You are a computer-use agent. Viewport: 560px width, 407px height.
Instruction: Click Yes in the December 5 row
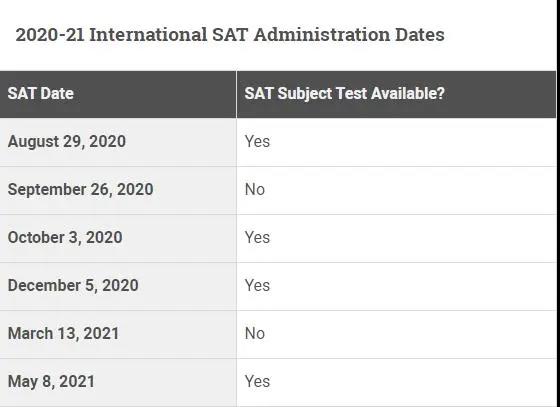pos(257,285)
